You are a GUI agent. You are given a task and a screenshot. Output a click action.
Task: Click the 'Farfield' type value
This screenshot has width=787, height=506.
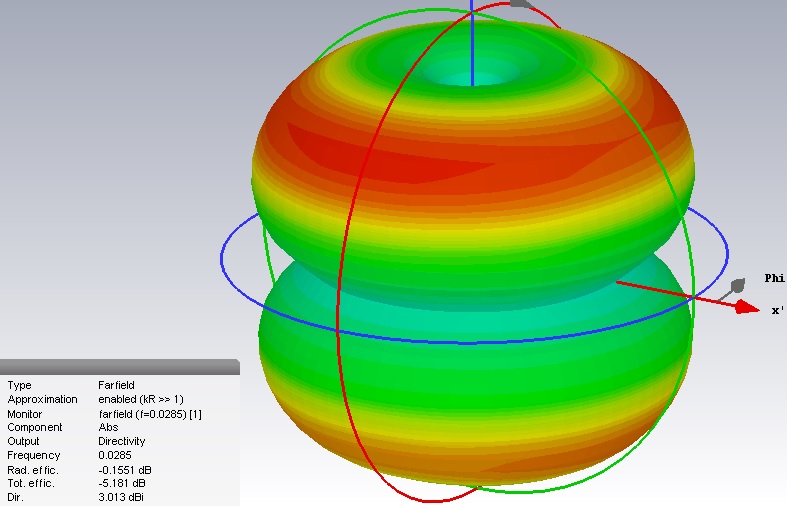click(116, 385)
